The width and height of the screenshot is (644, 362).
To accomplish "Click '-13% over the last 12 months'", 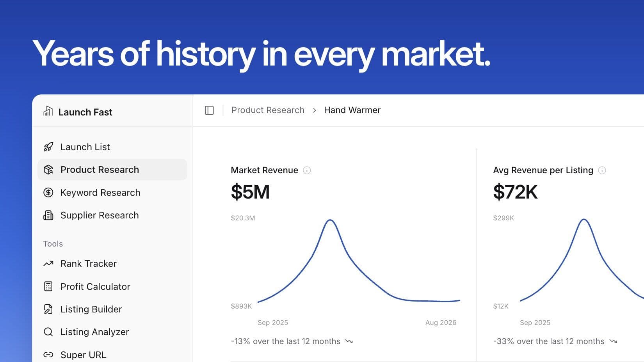I will point(285,341).
